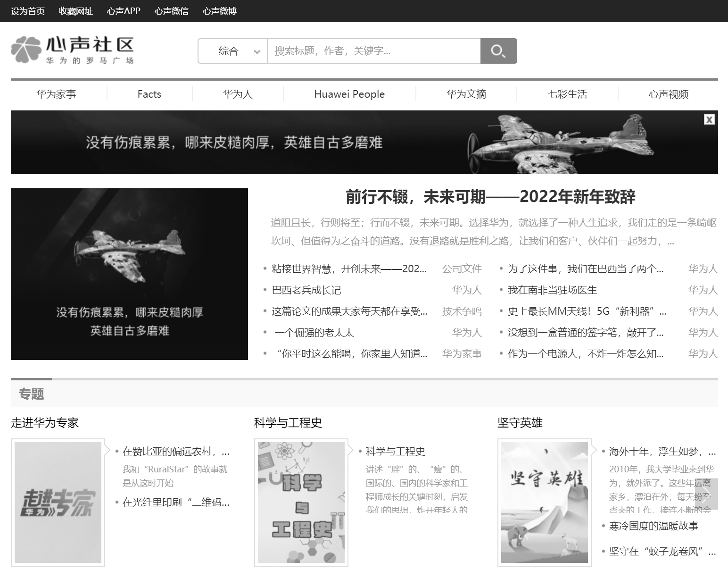Open article 海外十年，浮生如梦
This screenshot has height=579, width=728.
pyautogui.click(x=662, y=452)
